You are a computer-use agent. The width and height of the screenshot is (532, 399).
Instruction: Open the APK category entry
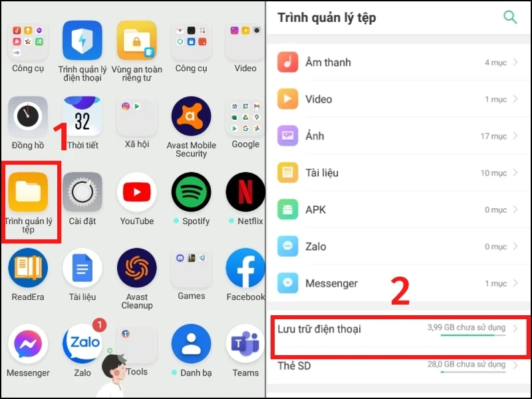click(398, 209)
